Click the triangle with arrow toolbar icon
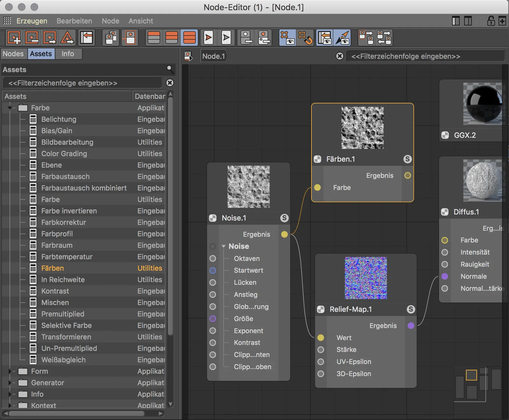509x420 pixels. (x=67, y=38)
